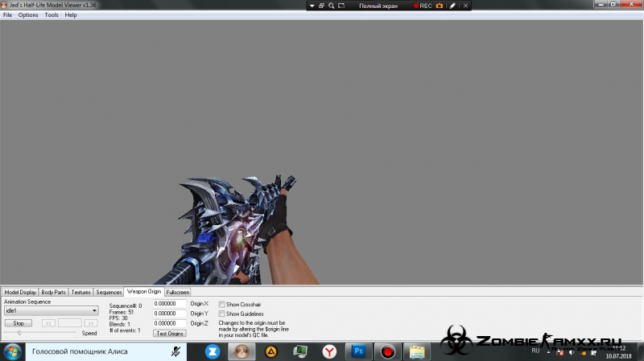The image size is (644, 361).
Task: Click the recorder magnifier search icon
Action: click(332, 6)
